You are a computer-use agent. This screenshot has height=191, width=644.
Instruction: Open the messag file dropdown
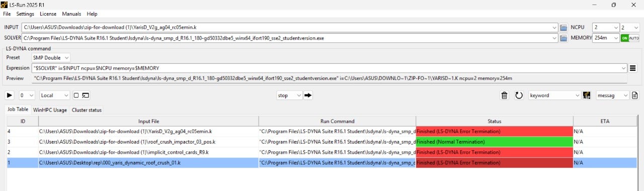coord(612,95)
